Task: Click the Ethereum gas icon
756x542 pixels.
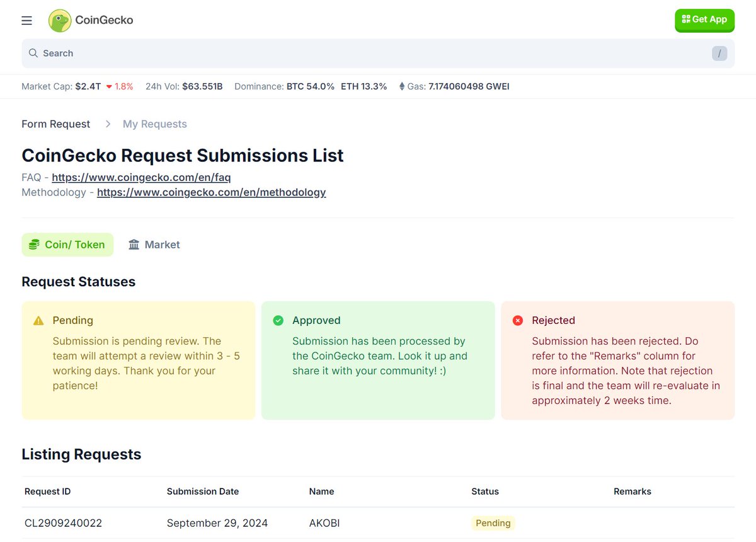Action: (402, 86)
